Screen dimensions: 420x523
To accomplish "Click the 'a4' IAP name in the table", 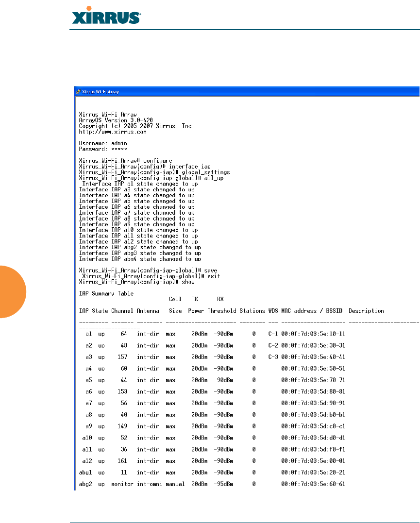I will [88, 369].
